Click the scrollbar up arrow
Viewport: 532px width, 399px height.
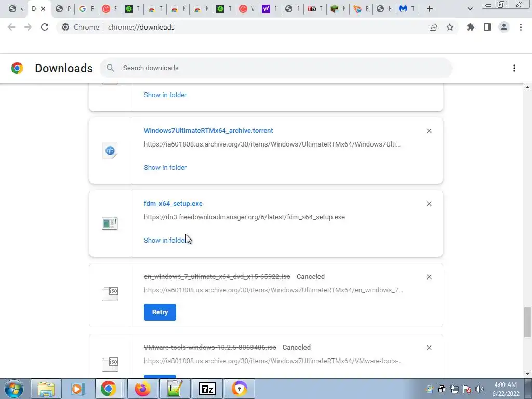point(527,87)
